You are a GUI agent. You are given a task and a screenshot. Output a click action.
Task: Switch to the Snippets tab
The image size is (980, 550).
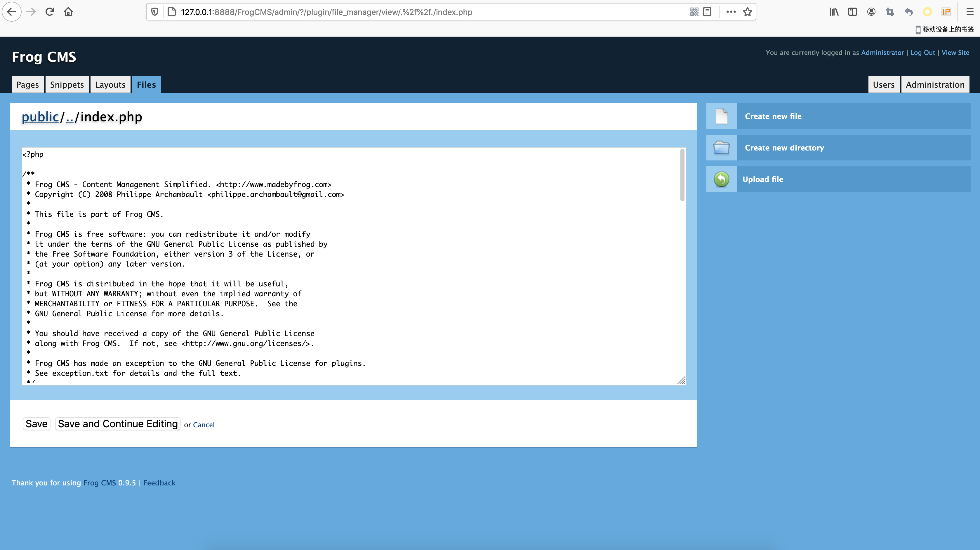point(67,84)
